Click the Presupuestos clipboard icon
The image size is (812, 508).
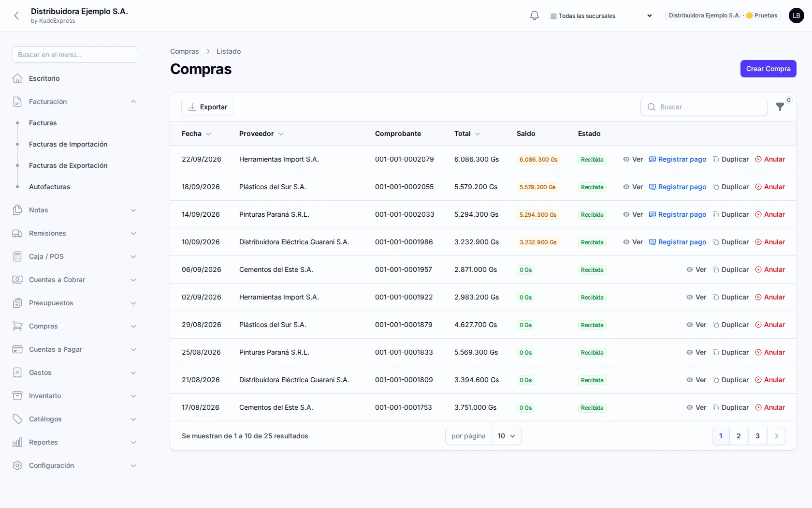tap(17, 303)
